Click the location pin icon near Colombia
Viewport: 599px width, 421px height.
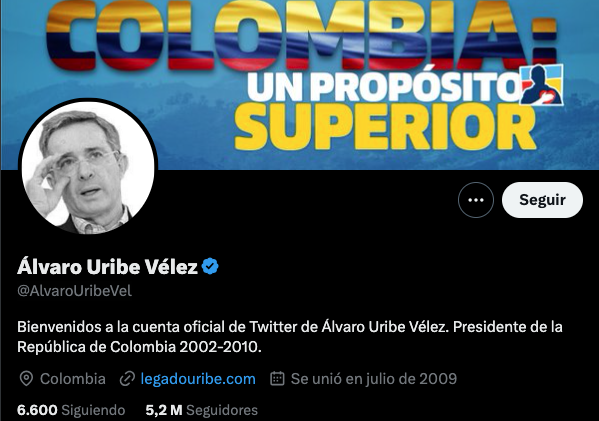(x=26, y=379)
